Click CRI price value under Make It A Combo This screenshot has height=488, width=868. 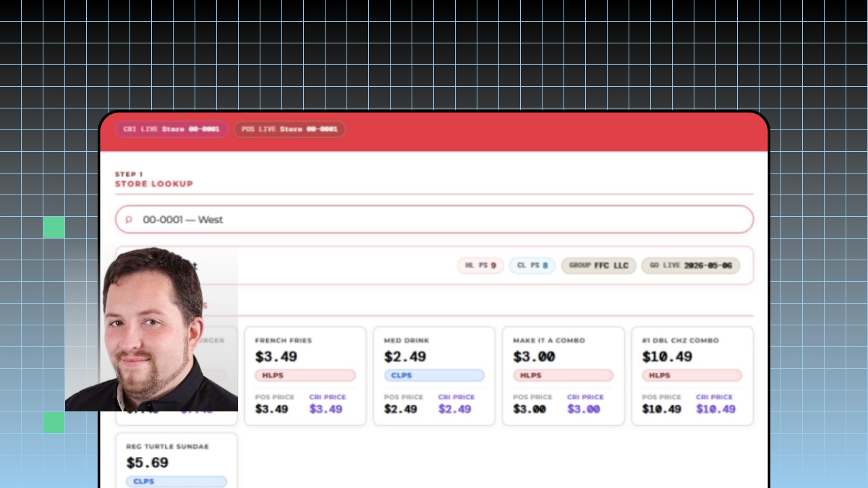[583, 409]
